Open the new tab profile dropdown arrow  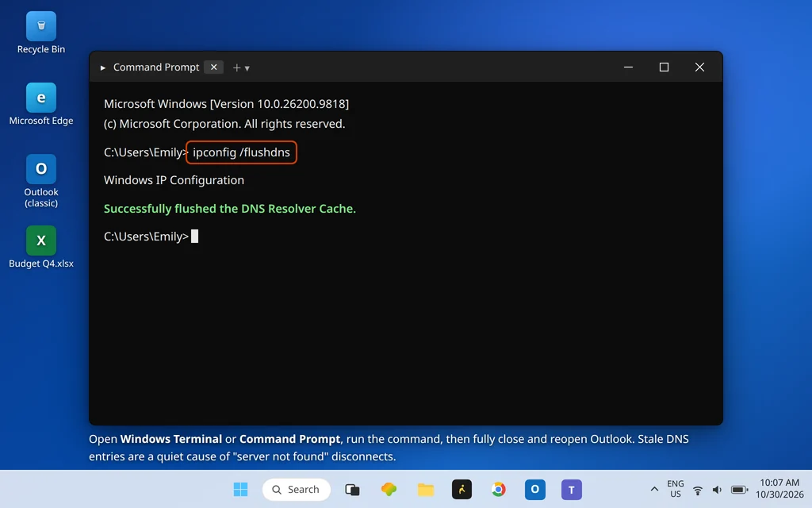247,68
